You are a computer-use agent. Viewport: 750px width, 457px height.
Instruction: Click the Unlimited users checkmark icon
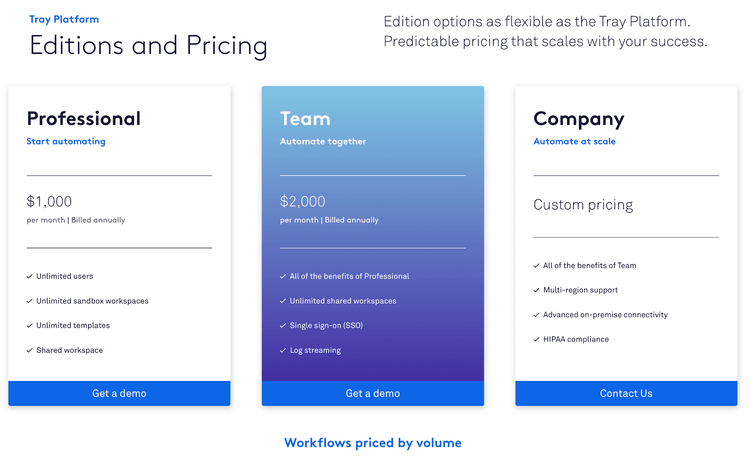pos(30,276)
